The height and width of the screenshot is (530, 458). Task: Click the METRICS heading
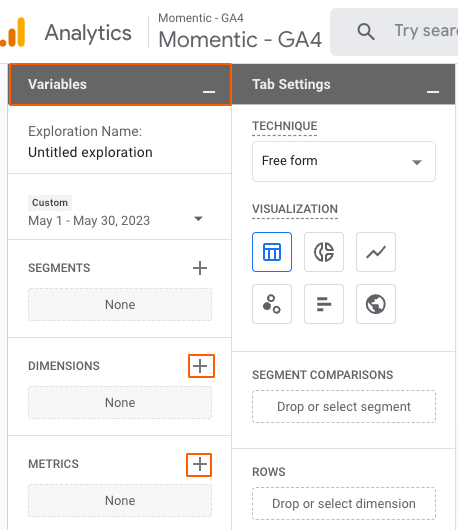point(53,464)
